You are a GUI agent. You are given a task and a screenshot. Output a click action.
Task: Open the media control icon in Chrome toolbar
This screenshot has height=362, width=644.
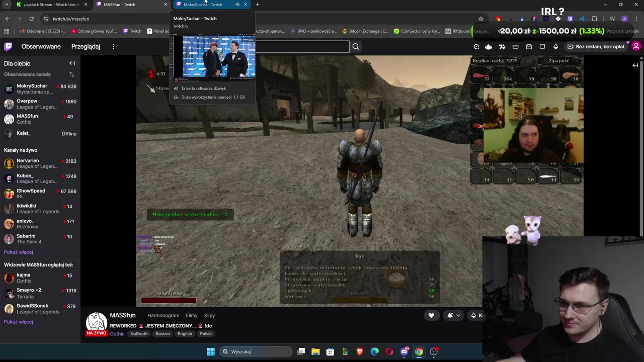[612, 19]
